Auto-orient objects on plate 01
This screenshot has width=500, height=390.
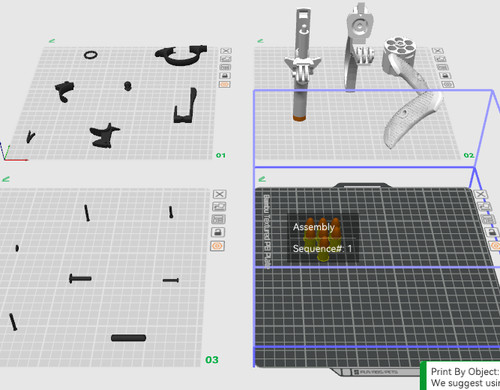point(226,59)
